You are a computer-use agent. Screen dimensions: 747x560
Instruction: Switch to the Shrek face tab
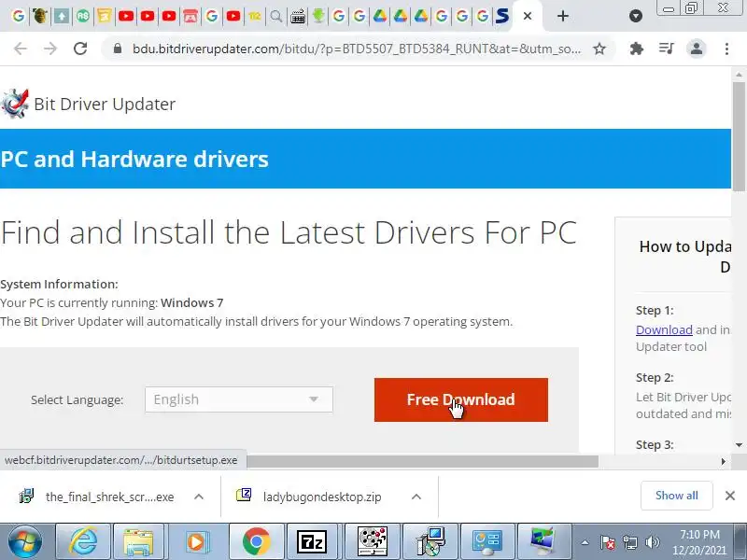40,16
